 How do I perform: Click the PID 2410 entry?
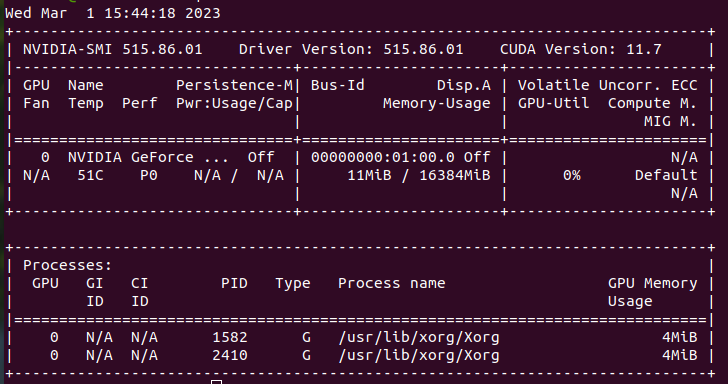coord(230,356)
